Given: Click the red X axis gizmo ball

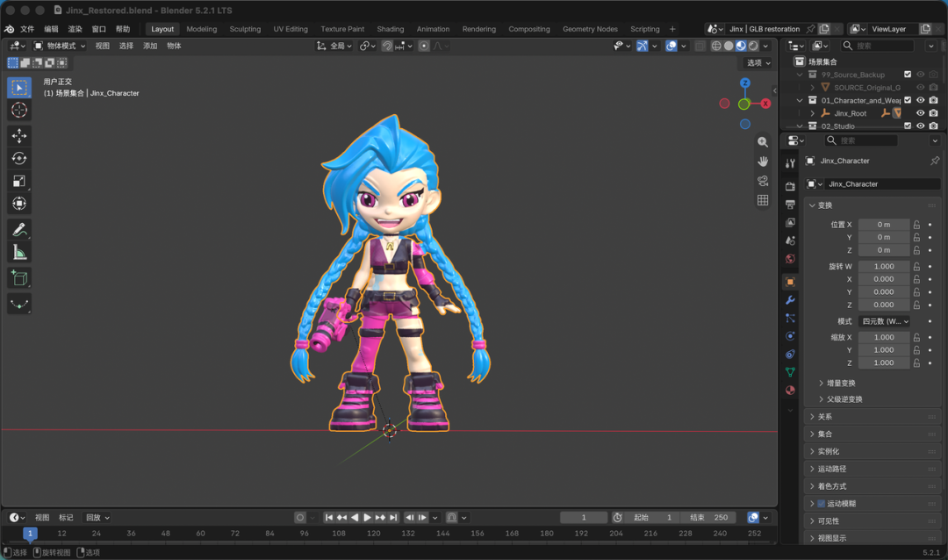Looking at the screenshot, I should tap(765, 104).
